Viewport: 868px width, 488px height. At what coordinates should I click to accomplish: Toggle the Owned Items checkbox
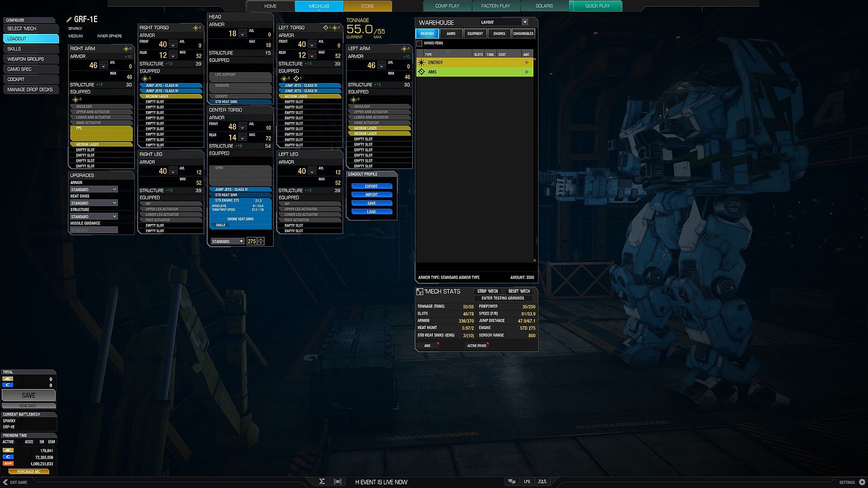tap(420, 43)
